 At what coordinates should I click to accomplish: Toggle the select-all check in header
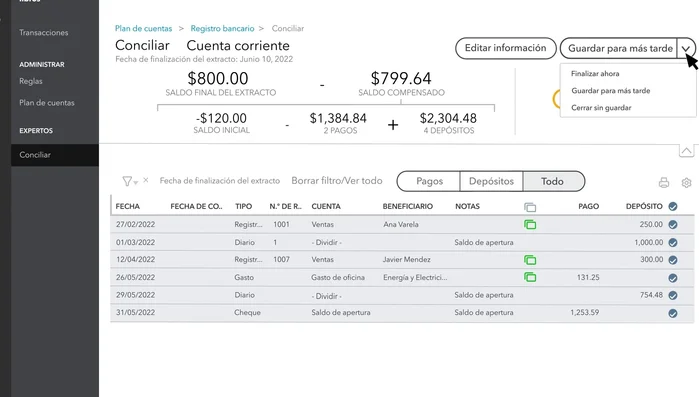click(x=673, y=206)
